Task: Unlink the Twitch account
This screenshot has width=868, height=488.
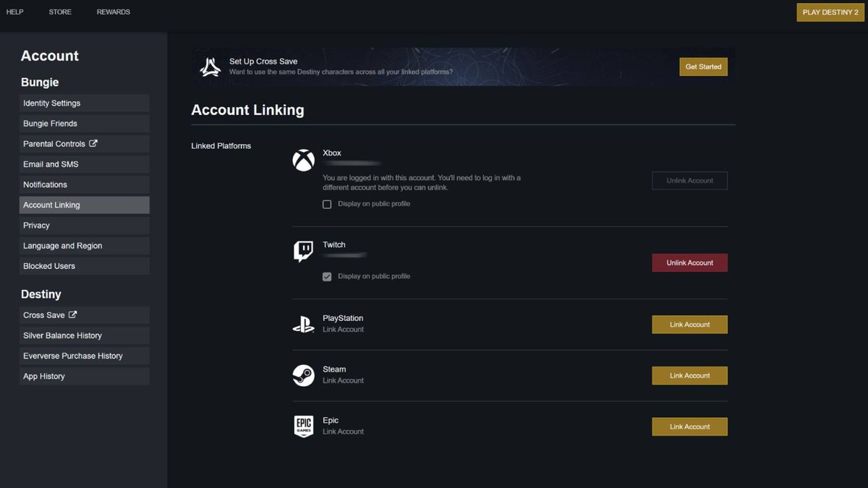Action: pyautogui.click(x=689, y=262)
